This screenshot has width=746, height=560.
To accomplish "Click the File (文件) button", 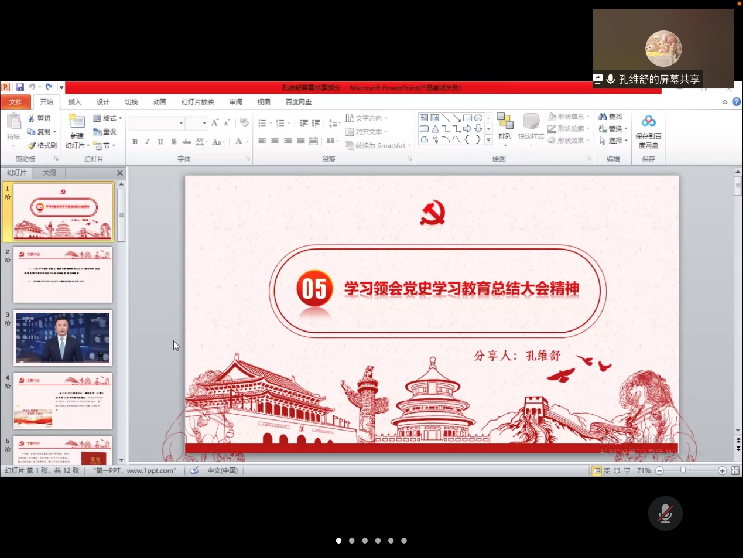I will click(x=16, y=102).
